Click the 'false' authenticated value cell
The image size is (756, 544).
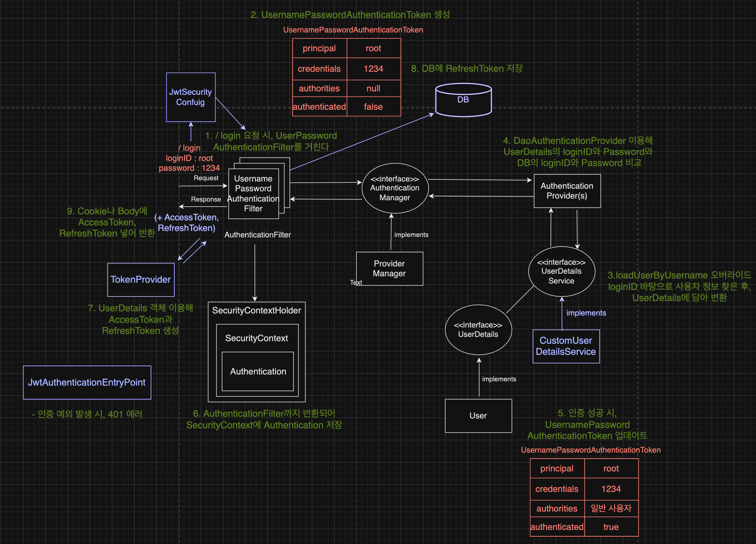373,107
